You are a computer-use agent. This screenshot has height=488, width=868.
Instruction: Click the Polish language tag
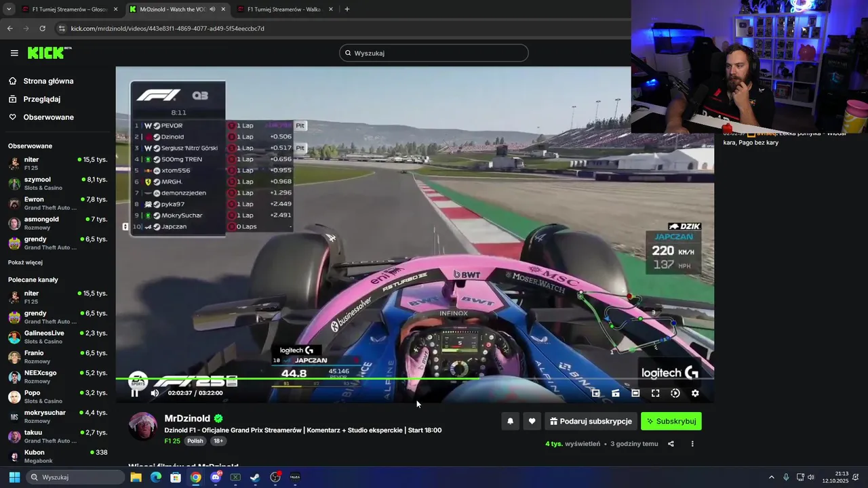[195, 441]
